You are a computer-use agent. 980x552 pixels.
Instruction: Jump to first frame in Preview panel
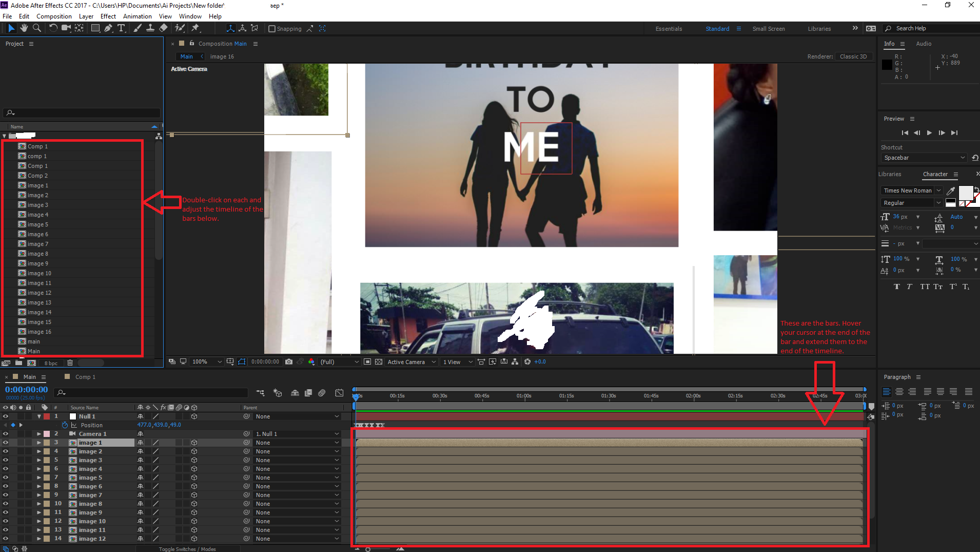pos(905,133)
